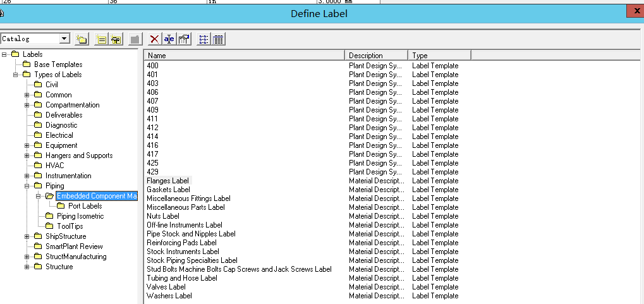Select the Piping Isometric folder
644x304 pixels.
80,216
